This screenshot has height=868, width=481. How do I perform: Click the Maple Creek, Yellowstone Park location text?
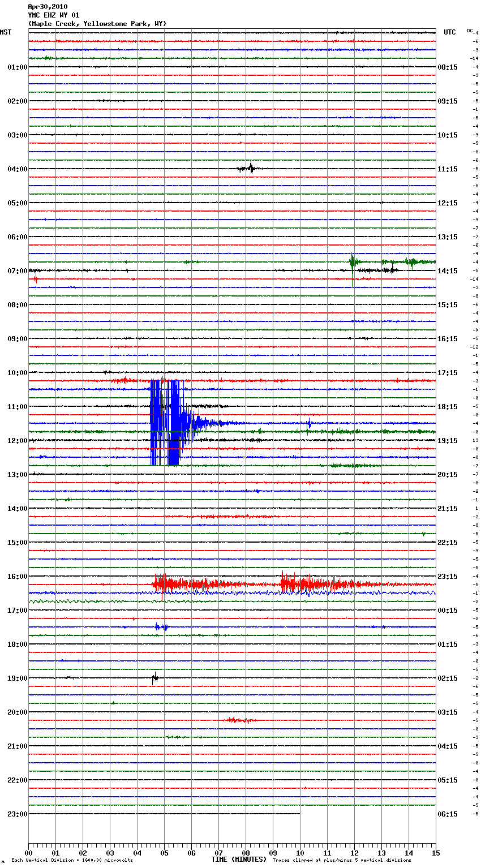pyautogui.click(x=97, y=24)
